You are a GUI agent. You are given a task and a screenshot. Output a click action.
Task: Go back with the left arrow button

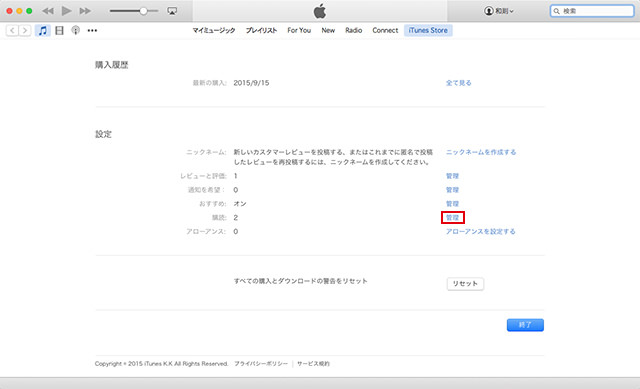tap(12, 30)
